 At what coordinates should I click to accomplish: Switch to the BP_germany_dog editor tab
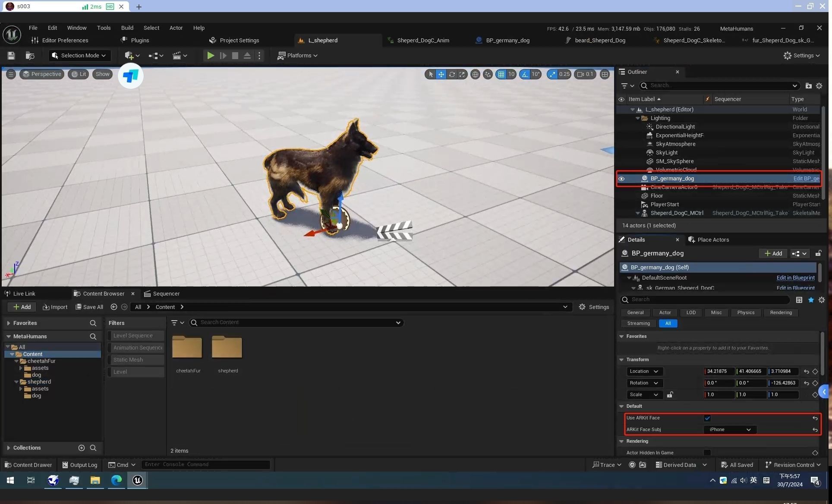pos(507,41)
